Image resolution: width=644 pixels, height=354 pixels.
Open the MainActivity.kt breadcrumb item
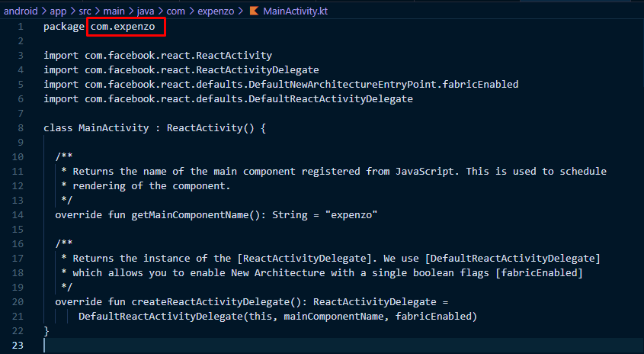coord(295,11)
